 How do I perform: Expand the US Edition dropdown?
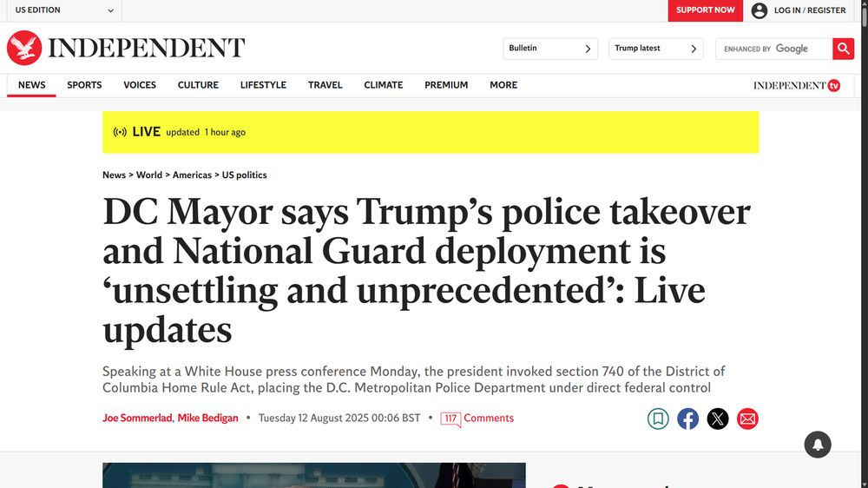point(63,10)
